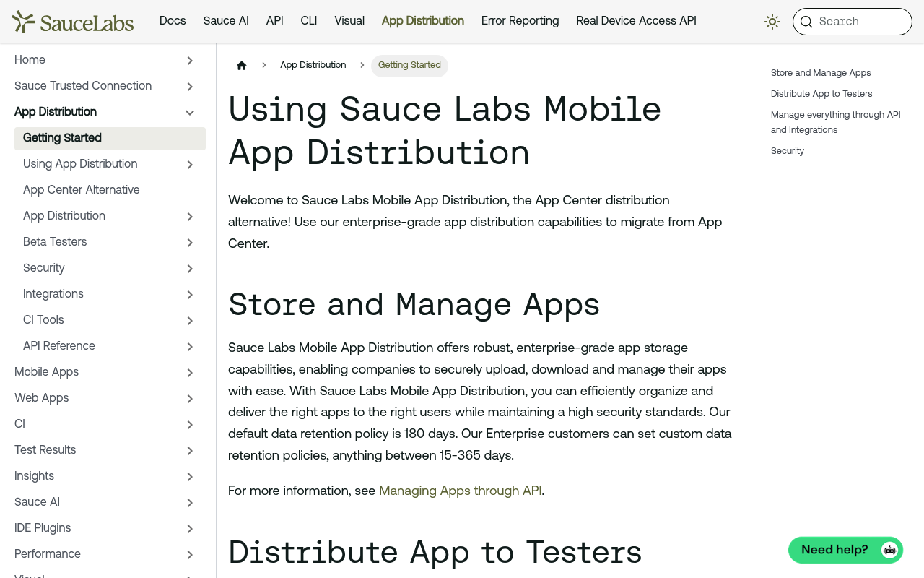Viewport: 924px width, 578px height.
Task: Expand the Web Apps chevron
Action: click(190, 399)
